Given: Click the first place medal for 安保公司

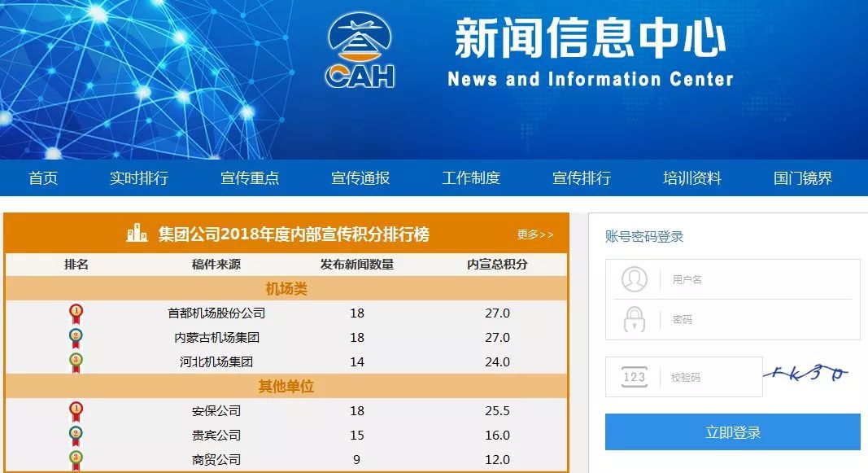Looking at the screenshot, I should [76, 411].
